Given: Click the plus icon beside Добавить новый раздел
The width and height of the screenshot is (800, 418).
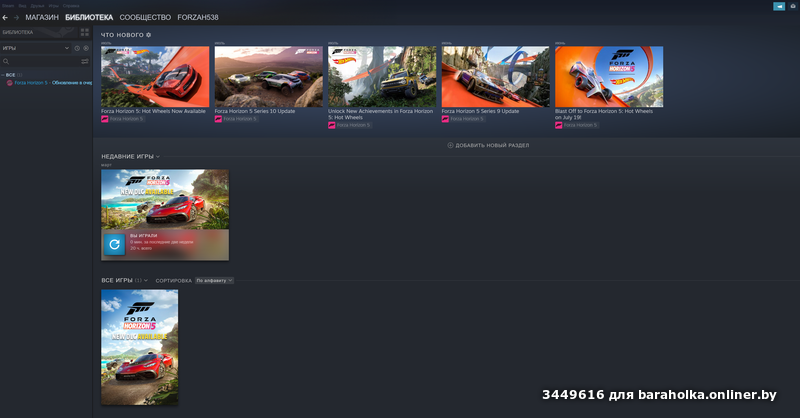Looking at the screenshot, I should pyautogui.click(x=451, y=145).
